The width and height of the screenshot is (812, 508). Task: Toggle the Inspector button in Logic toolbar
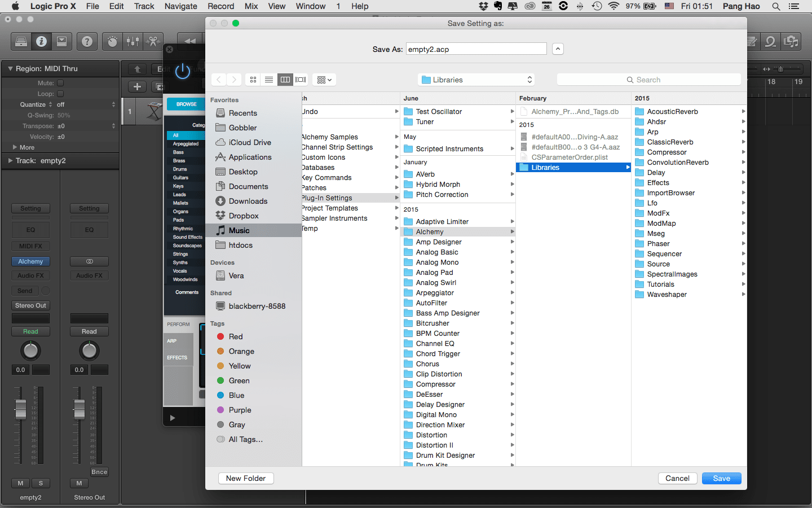41,41
